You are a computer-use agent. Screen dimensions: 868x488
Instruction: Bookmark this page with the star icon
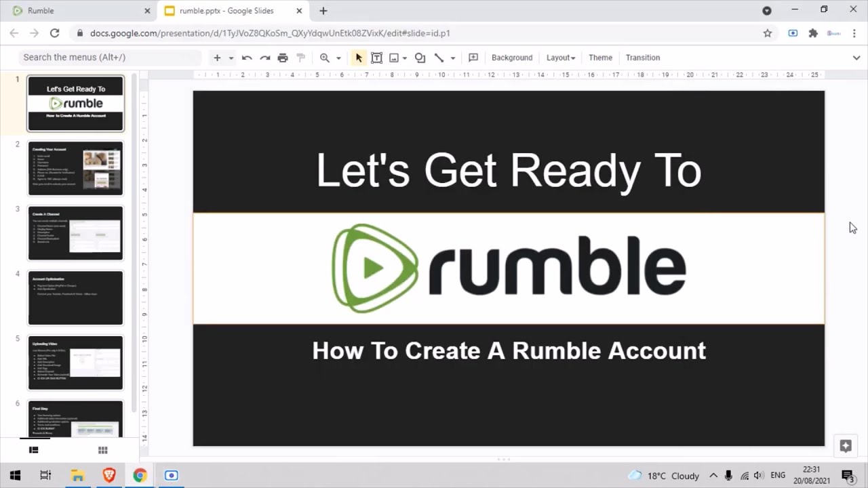pyautogui.click(x=768, y=33)
